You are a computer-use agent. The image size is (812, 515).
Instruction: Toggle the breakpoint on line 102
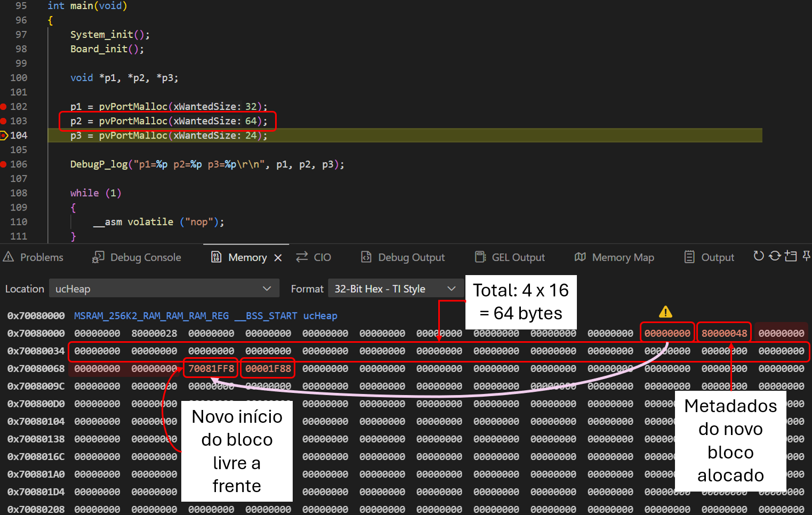coord(4,107)
